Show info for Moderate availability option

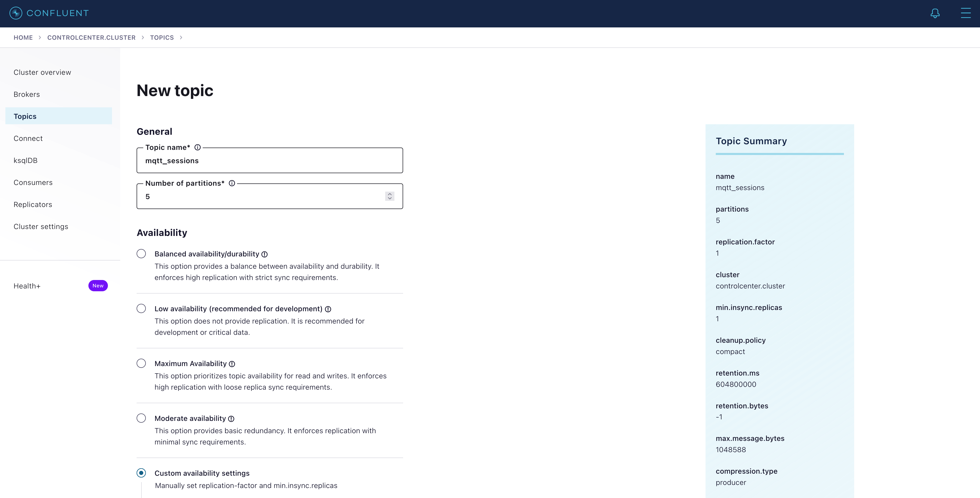tap(231, 419)
